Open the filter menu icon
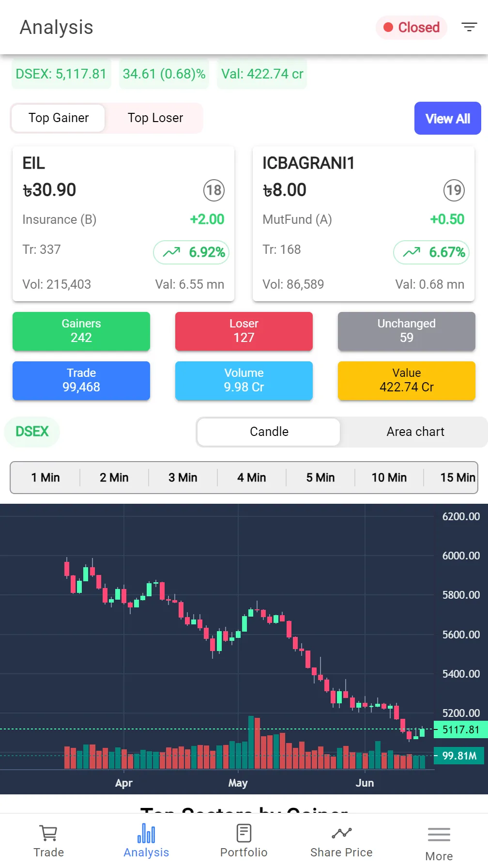Screen dimensions: 488x868 pyautogui.click(x=469, y=27)
